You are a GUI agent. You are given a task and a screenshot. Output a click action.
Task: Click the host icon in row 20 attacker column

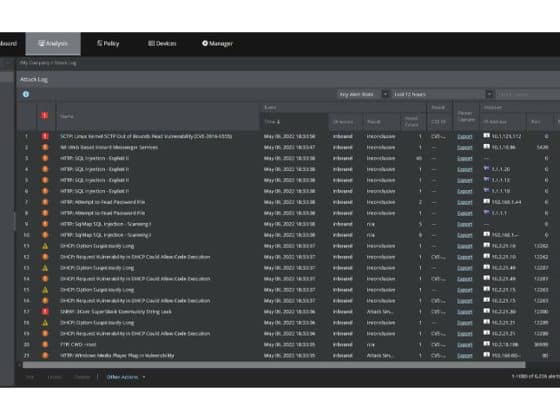(x=486, y=344)
